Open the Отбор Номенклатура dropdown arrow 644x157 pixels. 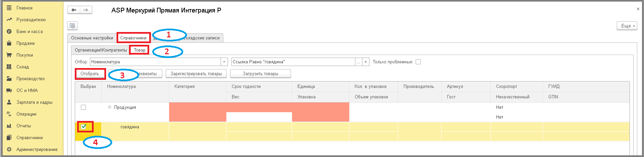coord(224,62)
